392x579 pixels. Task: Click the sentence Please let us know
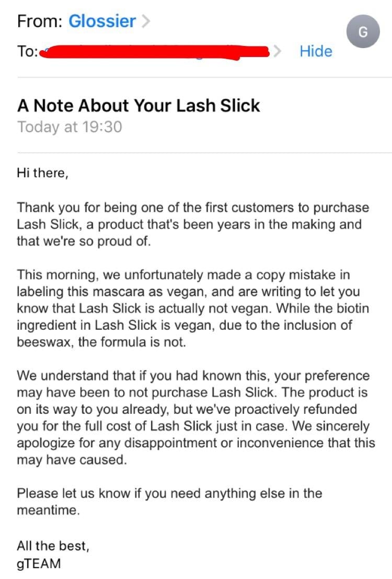(169, 502)
